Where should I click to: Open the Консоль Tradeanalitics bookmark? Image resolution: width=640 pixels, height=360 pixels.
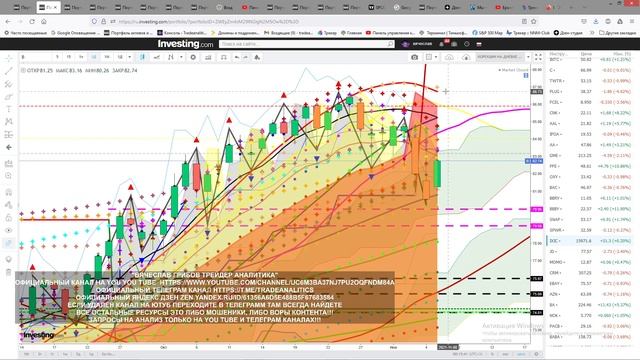coord(183,33)
